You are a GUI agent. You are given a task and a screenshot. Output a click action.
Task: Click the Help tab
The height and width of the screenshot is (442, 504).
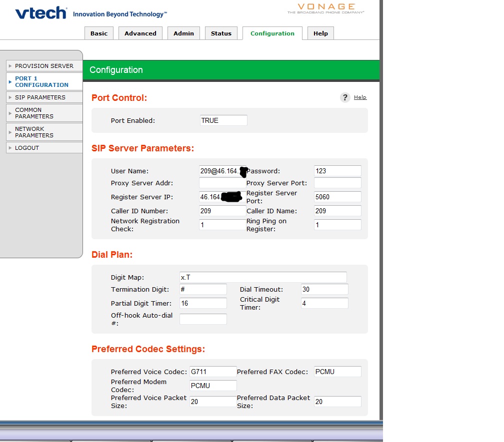pos(320,33)
